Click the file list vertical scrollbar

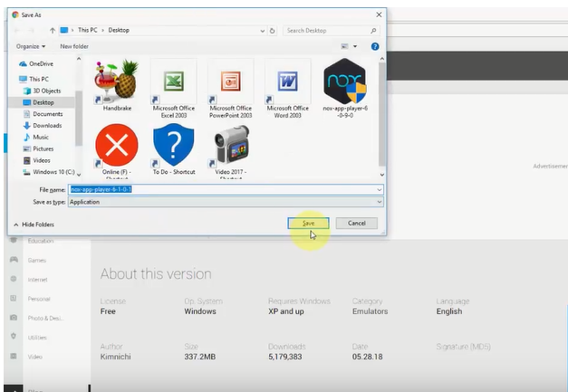point(381,114)
